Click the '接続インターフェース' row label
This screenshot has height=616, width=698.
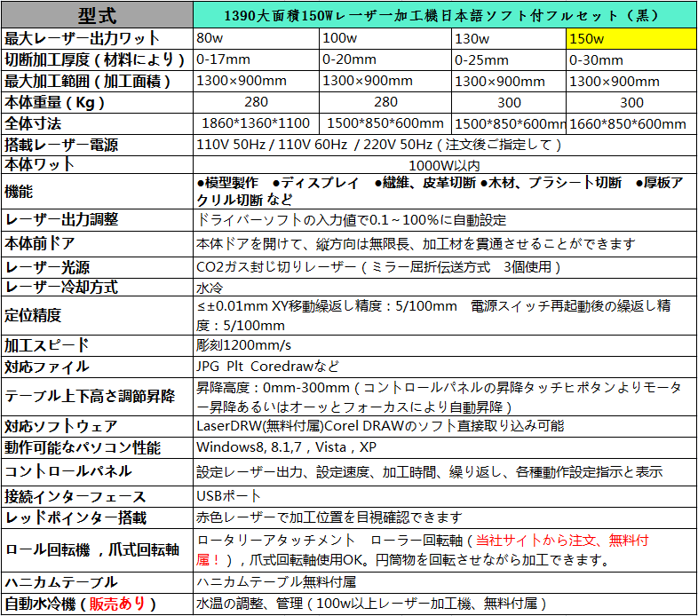pyautogui.click(x=97, y=496)
